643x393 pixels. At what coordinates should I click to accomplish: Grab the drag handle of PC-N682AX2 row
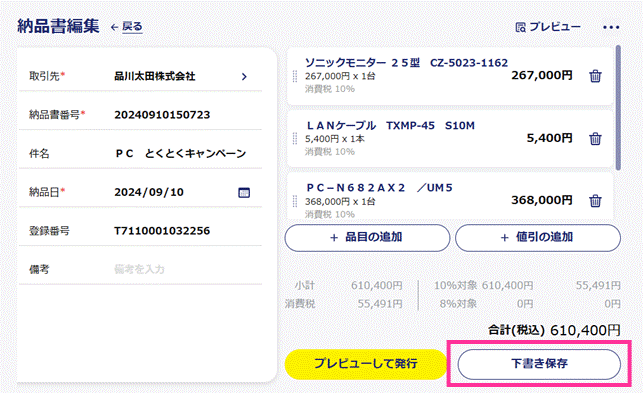[x=294, y=201]
